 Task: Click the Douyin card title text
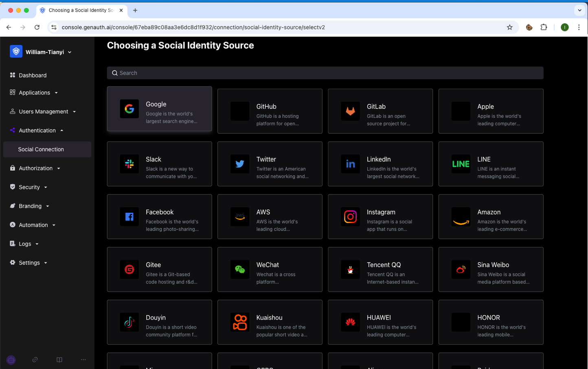tap(156, 318)
